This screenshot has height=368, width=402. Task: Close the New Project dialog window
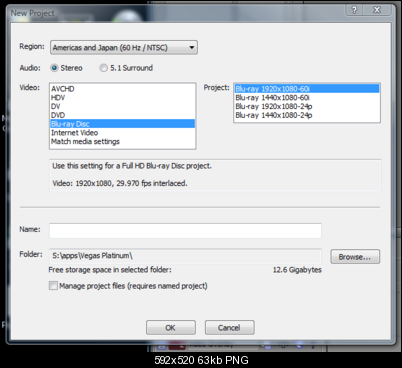pyautogui.click(x=377, y=10)
